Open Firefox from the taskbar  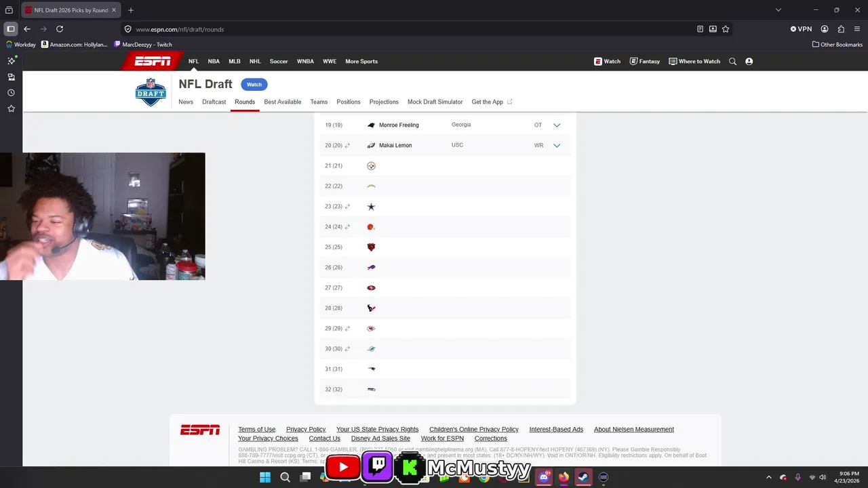pyautogui.click(x=564, y=477)
